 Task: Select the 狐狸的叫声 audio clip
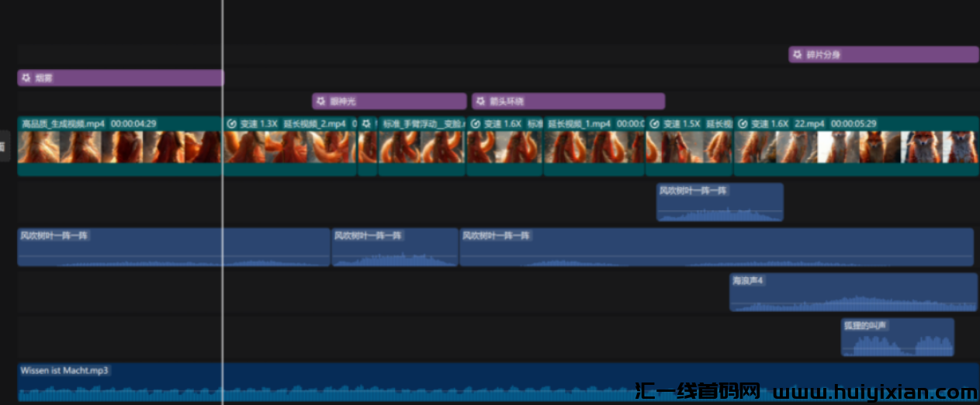coord(897,337)
